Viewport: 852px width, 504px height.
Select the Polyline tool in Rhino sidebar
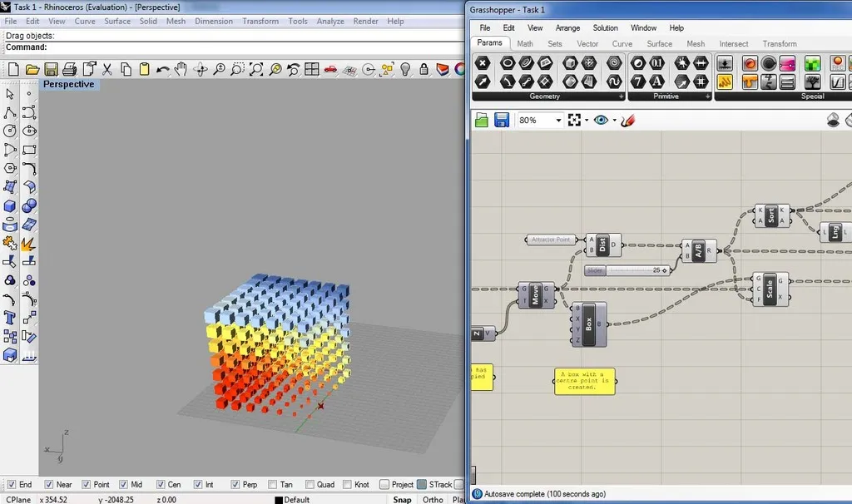(x=10, y=112)
